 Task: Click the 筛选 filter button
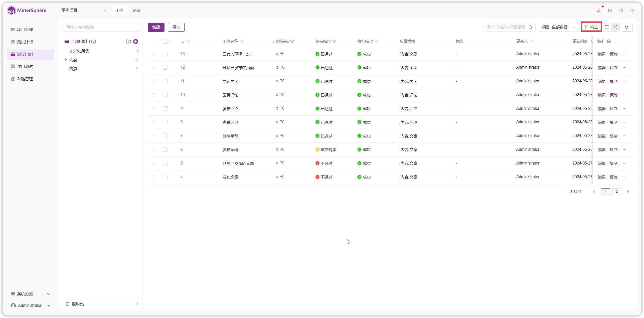591,27
